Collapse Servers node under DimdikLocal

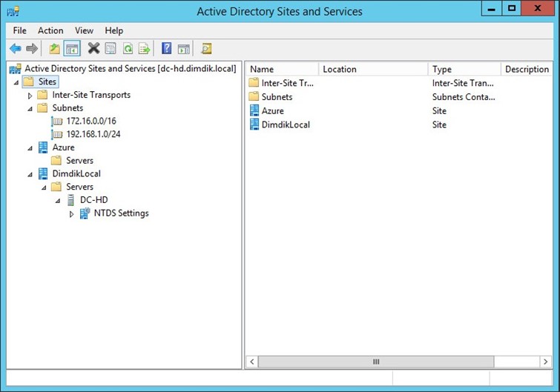click(44, 187)
